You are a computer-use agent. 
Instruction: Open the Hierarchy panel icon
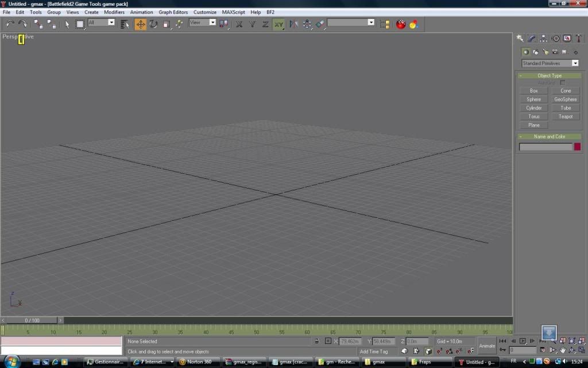click(544, 39)
